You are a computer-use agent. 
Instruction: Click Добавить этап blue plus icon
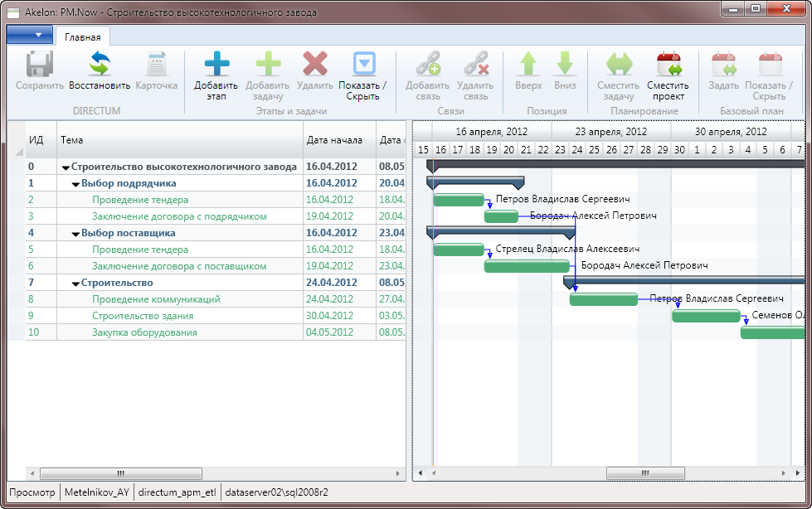pos(217,64)
